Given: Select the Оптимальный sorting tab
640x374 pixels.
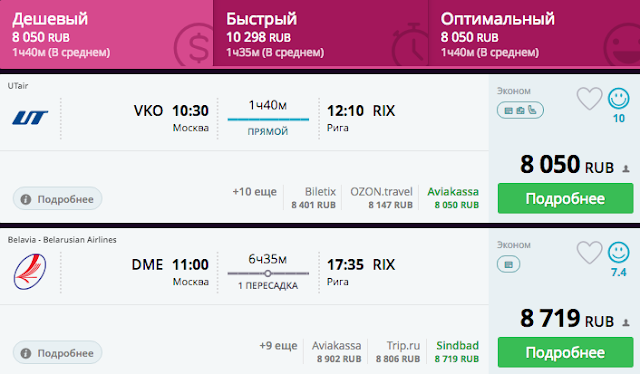Looking at the screenshot, I should pyautogui.click(x=534, y=33).
